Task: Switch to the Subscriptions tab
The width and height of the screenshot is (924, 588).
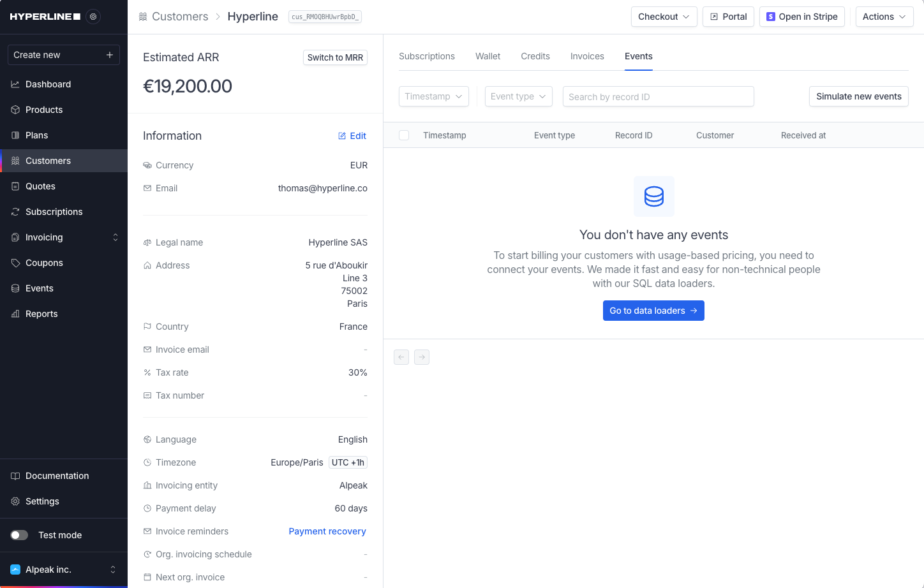Action: pyautogui.click(x=427, y=56)
